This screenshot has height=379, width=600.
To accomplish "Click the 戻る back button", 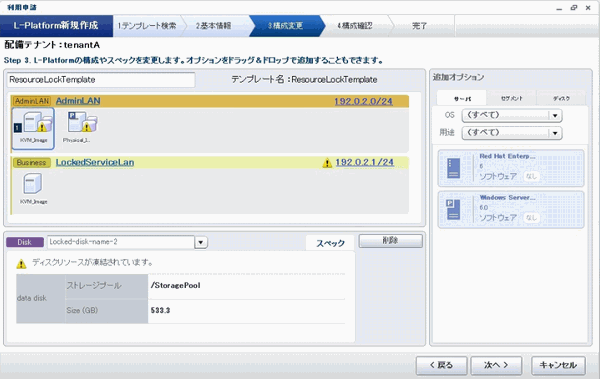I will click(x=442, y=365).
